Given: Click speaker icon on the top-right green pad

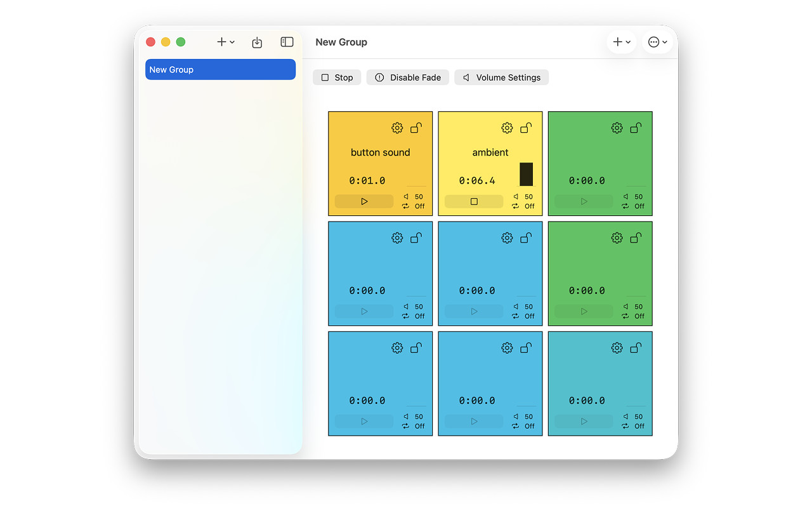Looking at the screenshot, I should (625, 197).
